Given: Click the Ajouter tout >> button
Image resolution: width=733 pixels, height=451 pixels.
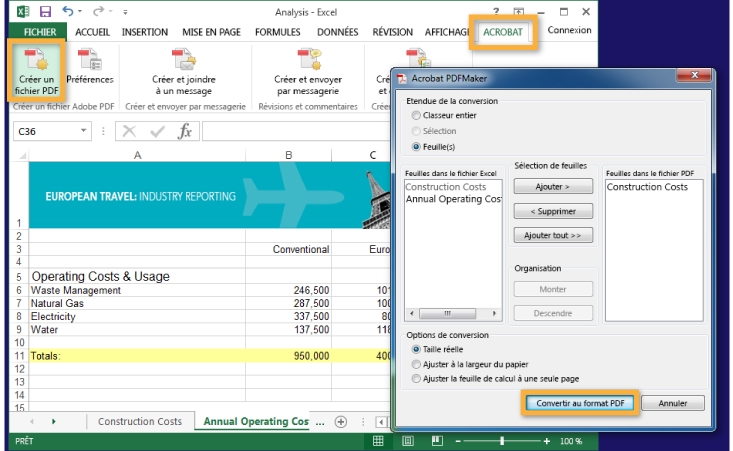Looking at the screenshot, I should coord(553,235).
